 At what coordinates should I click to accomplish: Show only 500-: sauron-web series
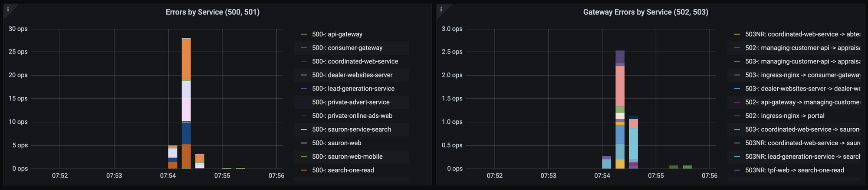tap(337, 143)
